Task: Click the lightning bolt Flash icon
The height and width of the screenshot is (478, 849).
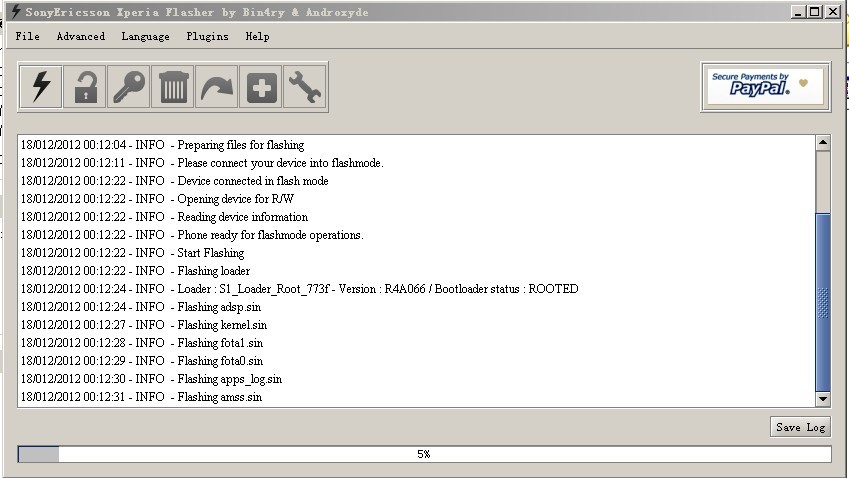Action: (41, 87)
